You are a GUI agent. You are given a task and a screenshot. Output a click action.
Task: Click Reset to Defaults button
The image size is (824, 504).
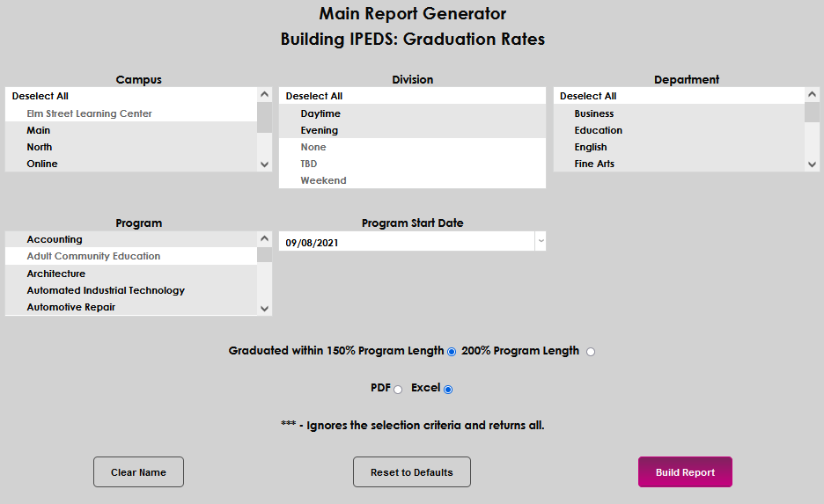click(x=411, y=472)
